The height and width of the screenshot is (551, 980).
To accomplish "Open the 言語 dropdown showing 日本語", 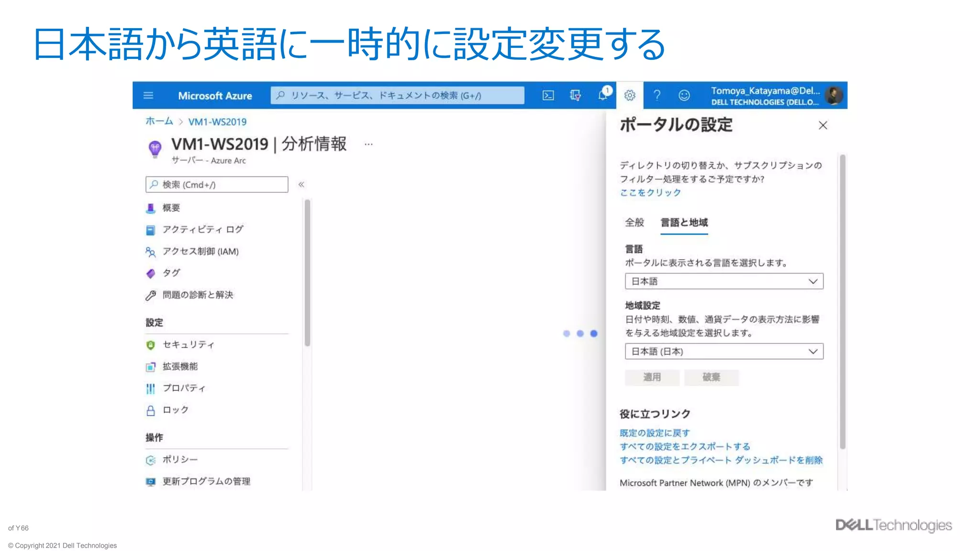I will (724, 281).
